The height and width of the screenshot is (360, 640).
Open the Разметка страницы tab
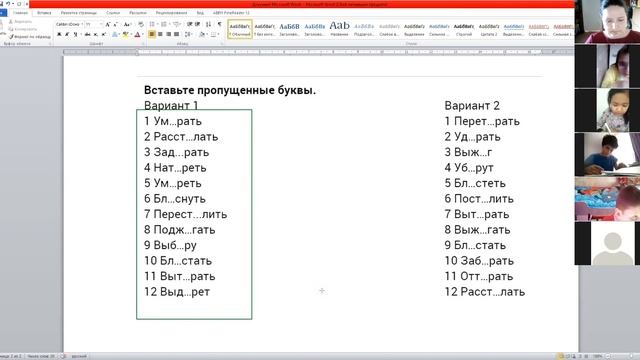79,13
